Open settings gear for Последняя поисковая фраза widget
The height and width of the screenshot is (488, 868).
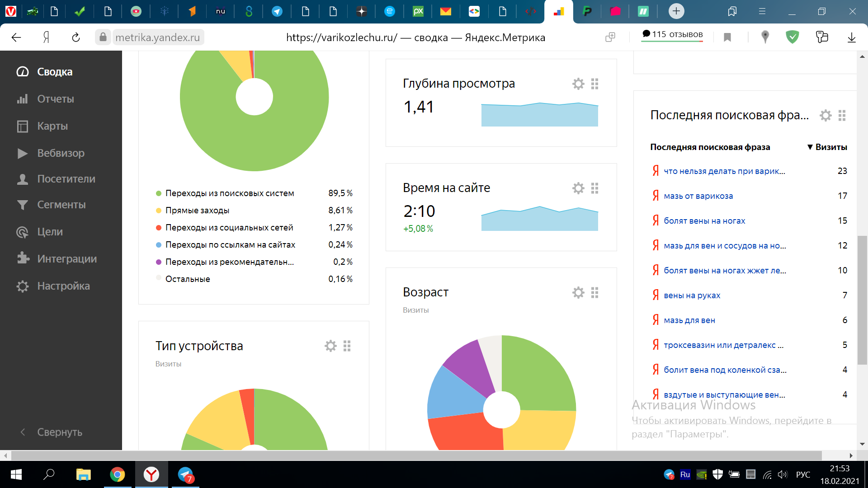pyautogui.click(x=826, y=116)
